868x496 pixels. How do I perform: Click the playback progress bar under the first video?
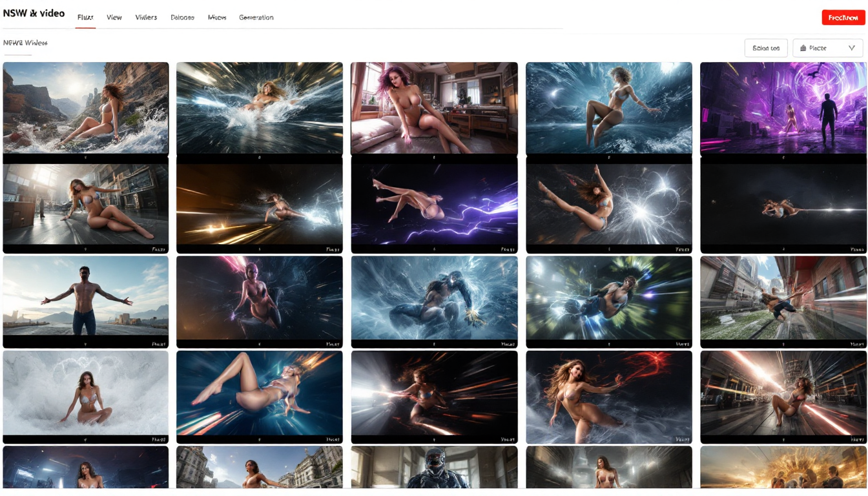click(85, 156)
